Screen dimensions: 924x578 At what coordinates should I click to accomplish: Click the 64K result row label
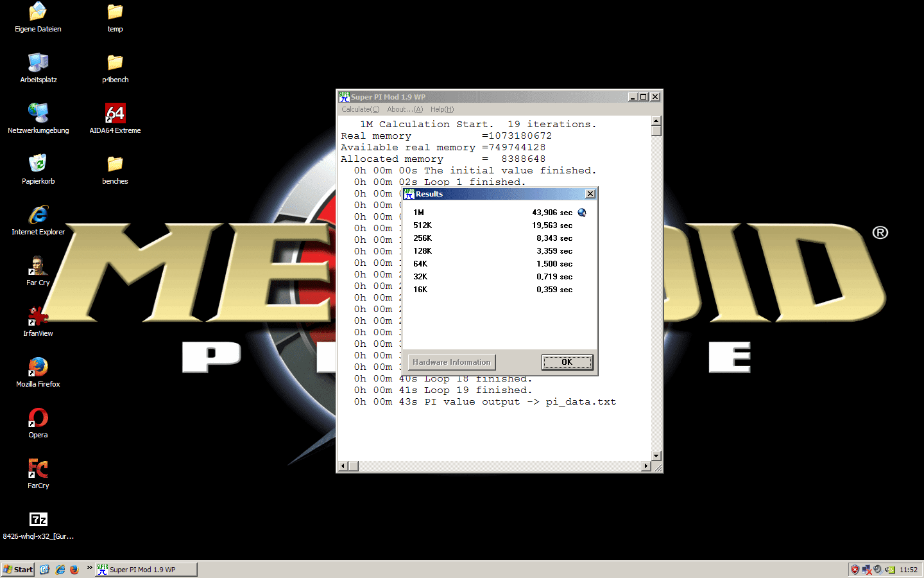420,264
